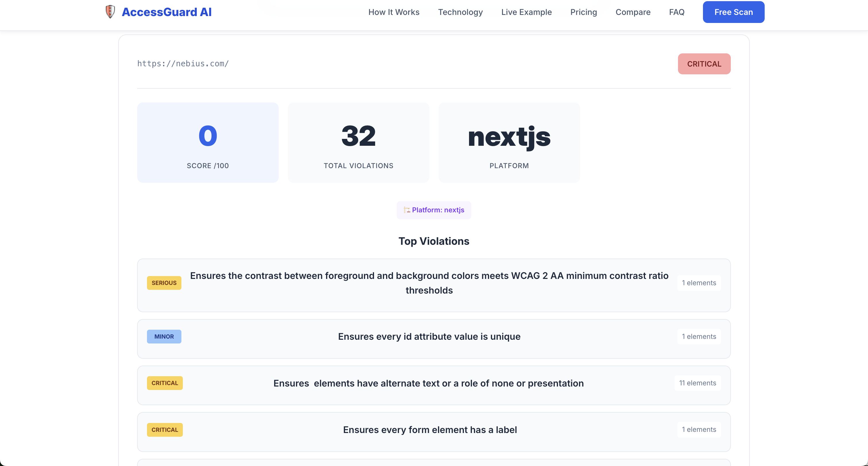Click the Platform: nextjs purple badge

[434, 210]
